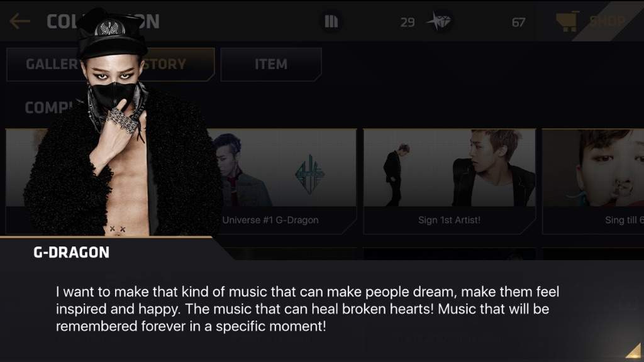Screen dimensions: 644x362
Task: Tap the card deck icon beside 29
Action: 331,21
